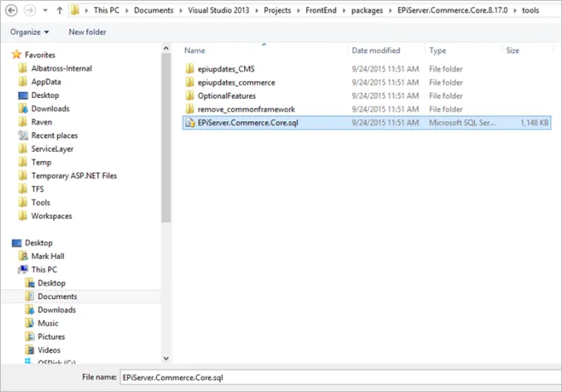This screenshot has height=392, width=562.
Task: Select Mark Hall user folder
Action: click(47, 256)
